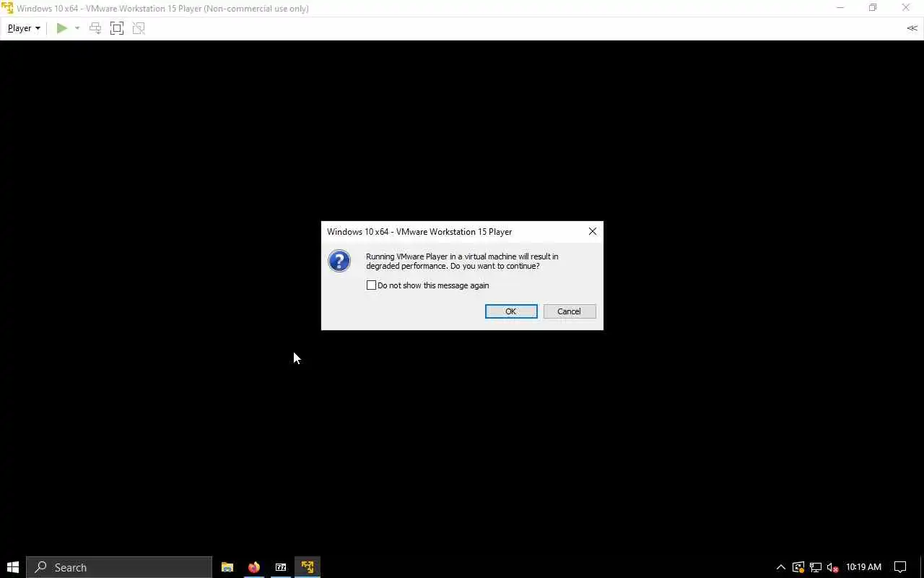
Task: Open the Windows Start menu
Action: [x=12, y=567]
